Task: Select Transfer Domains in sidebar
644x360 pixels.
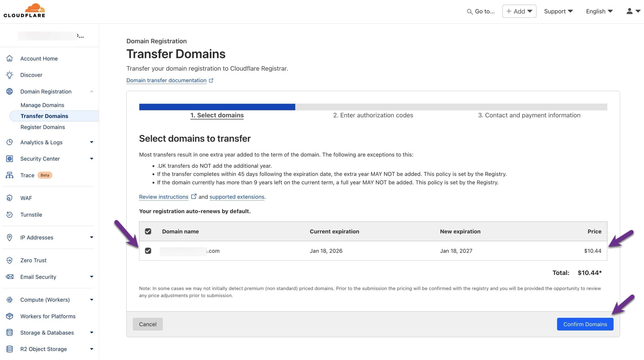Action: (54, 116)
